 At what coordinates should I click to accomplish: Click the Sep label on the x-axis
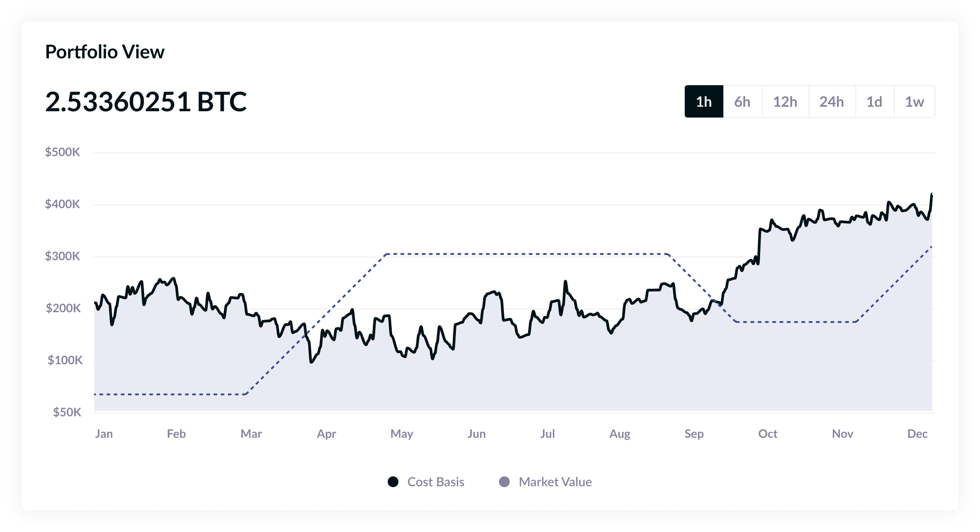695,434
